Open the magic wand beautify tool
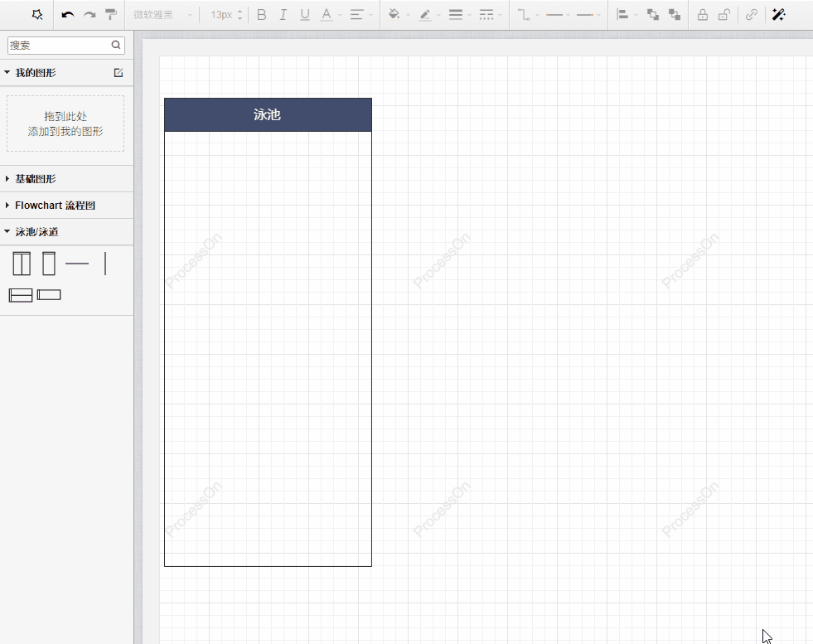The height and width of the screenshot is (644, 813). (x=779, y=15)
